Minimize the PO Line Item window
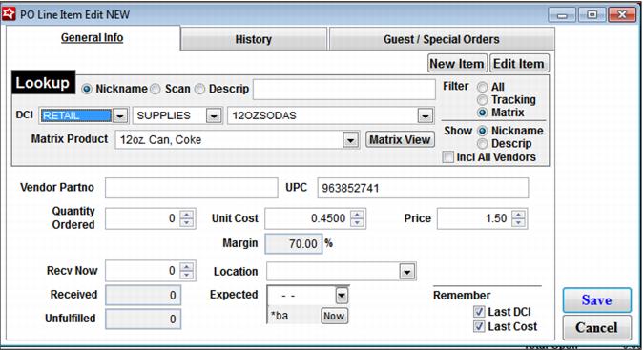 pos(562,15)
